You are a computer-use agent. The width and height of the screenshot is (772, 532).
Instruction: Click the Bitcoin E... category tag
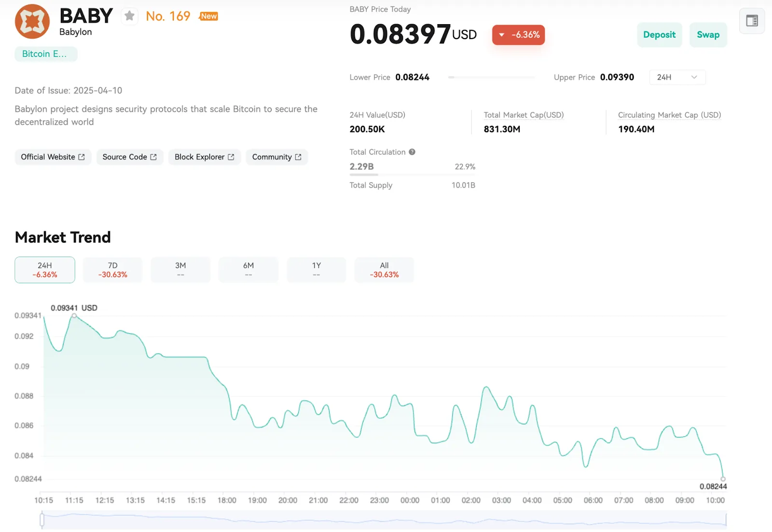[x=46, y=54]
